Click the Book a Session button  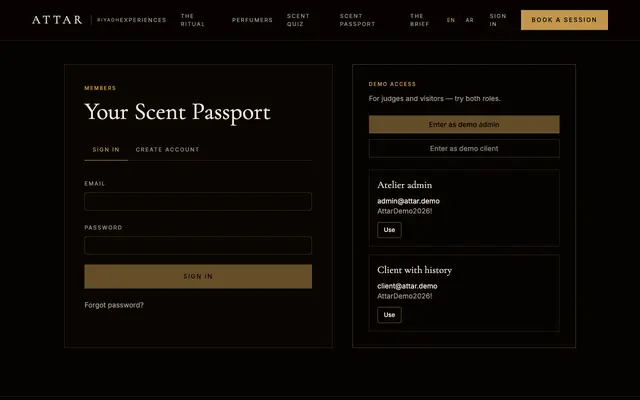[x=564, y=20]
